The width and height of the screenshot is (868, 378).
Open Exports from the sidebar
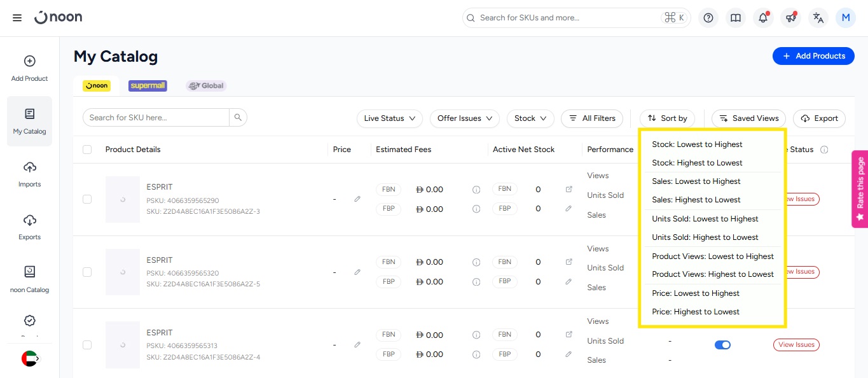point(29,227)
